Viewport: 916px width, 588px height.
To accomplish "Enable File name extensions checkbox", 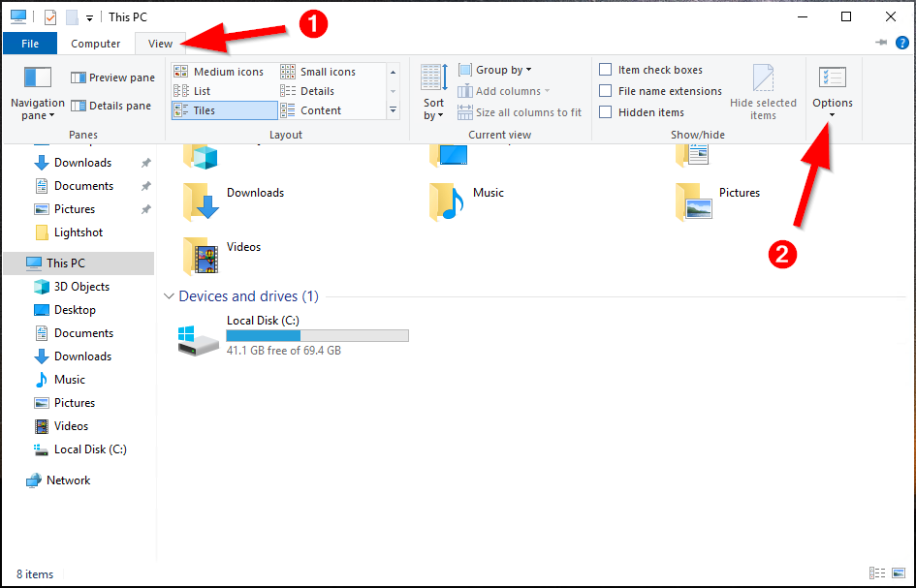I will pyautogui.click(x=606, y=91).
